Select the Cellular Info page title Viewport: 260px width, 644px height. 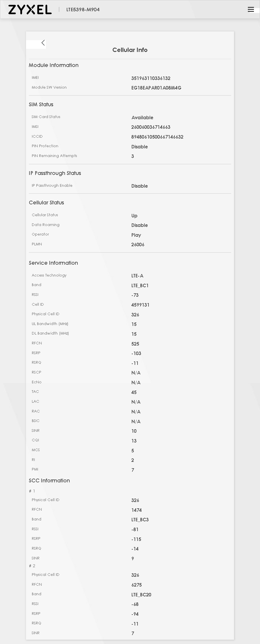pos(130,50)
